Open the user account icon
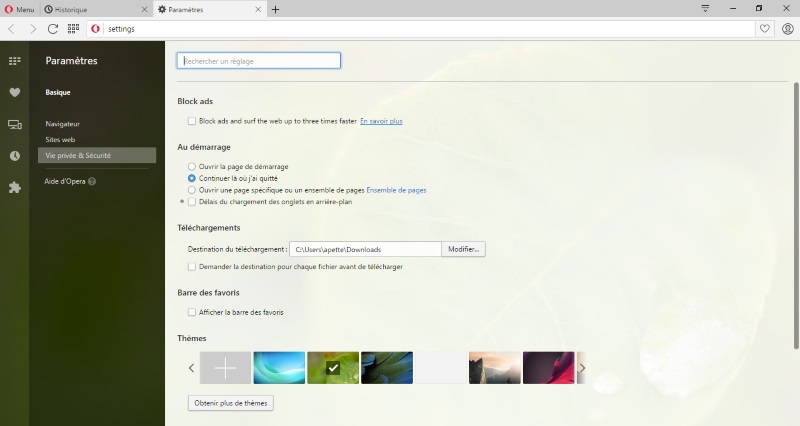The width and height of the screenshot is (800, 426). click(x=787, y=29)
